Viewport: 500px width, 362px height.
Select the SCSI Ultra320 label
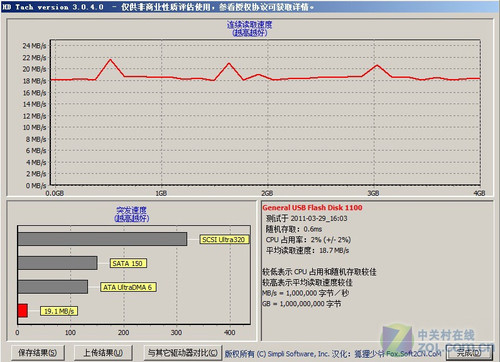click(x=224, y=239)
